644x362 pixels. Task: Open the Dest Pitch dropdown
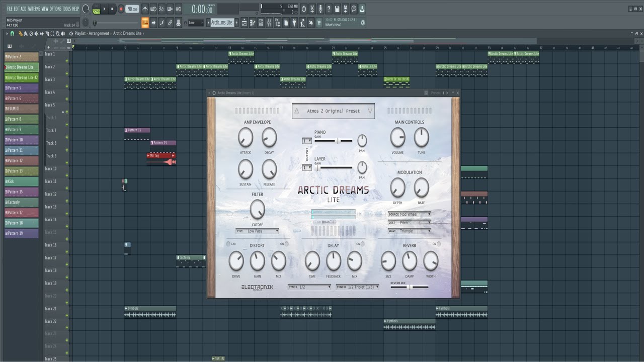tap(410, 223)
